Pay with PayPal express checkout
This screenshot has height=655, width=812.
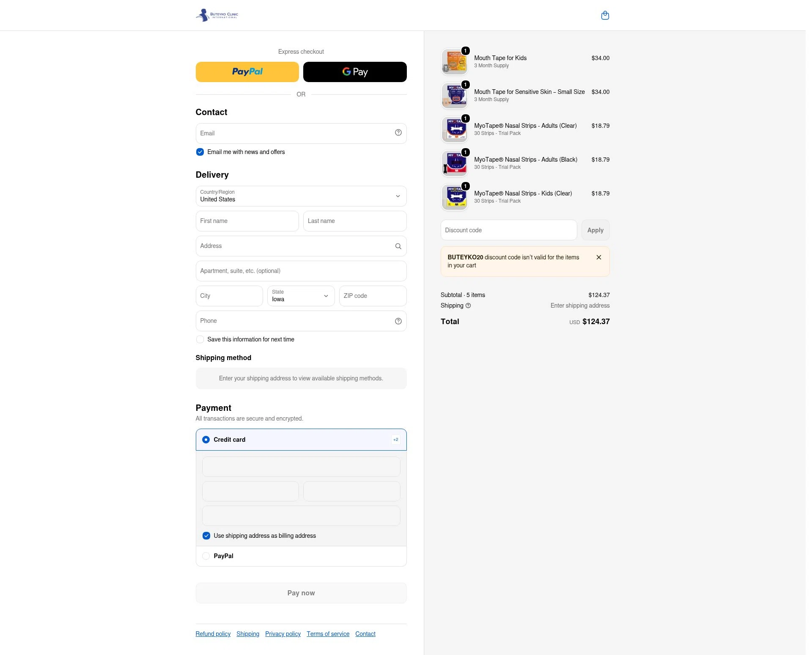pos(247,72)
